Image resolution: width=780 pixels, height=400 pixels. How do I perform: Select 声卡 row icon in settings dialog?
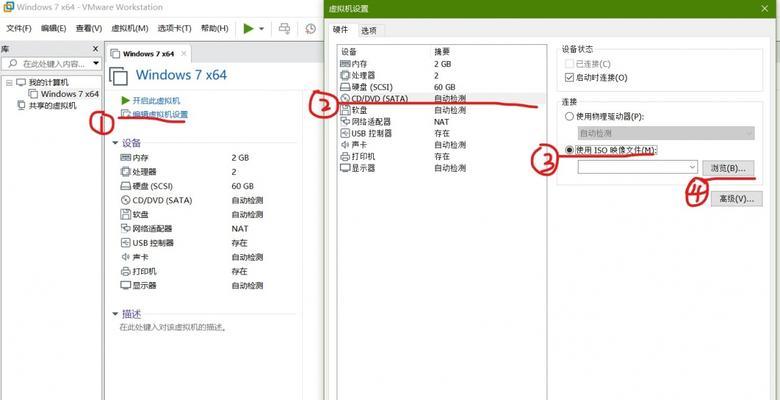coord(345,145)
